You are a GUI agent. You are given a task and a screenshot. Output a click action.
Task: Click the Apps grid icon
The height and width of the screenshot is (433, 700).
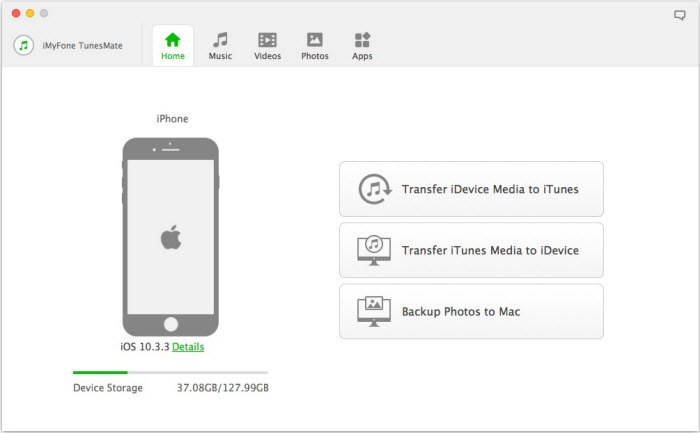(x=362, y=40)
